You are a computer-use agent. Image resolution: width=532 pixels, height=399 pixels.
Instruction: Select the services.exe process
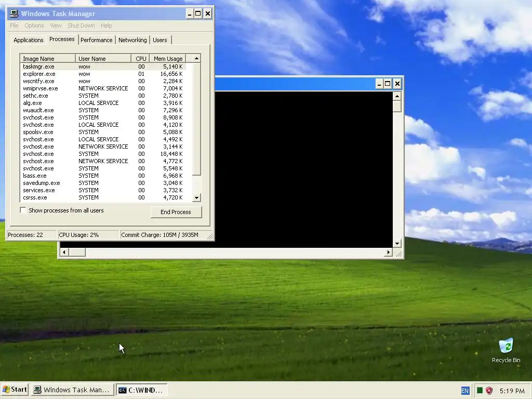pos(103,190)
